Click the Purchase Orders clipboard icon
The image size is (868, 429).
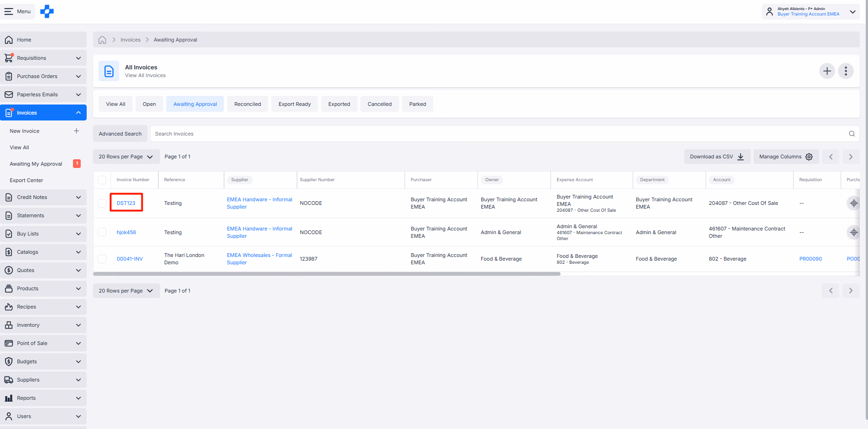tap(9, 76)
